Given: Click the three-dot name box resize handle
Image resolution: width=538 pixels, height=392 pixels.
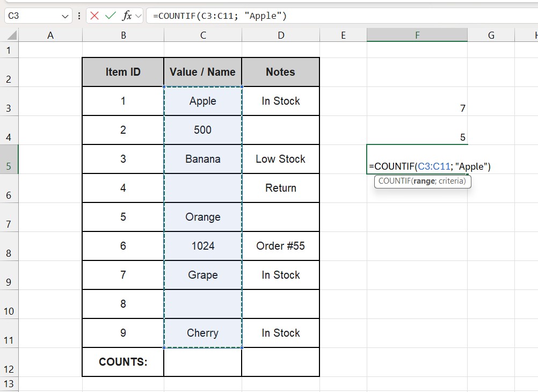Looking at the screenshot, I should [79, 16].
